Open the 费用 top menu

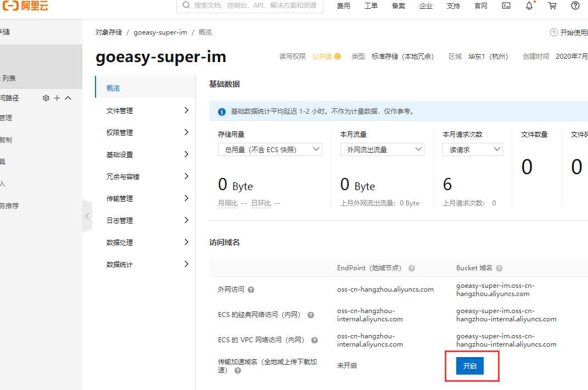pos(343,5)
